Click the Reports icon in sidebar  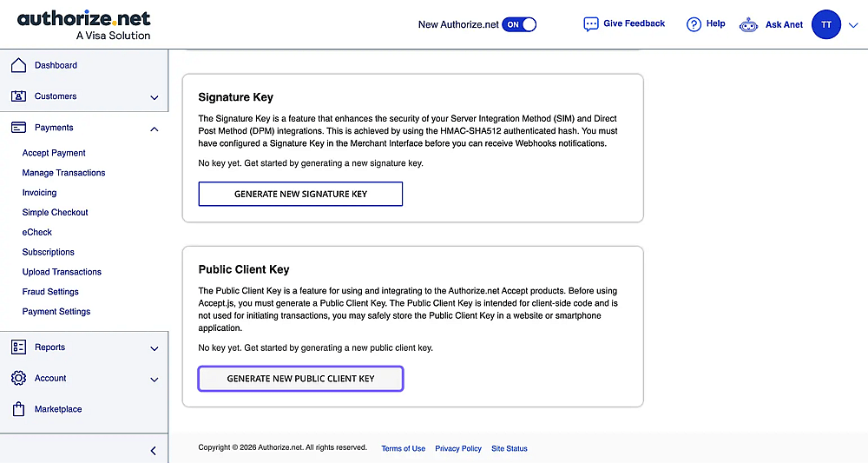point(18,347)
